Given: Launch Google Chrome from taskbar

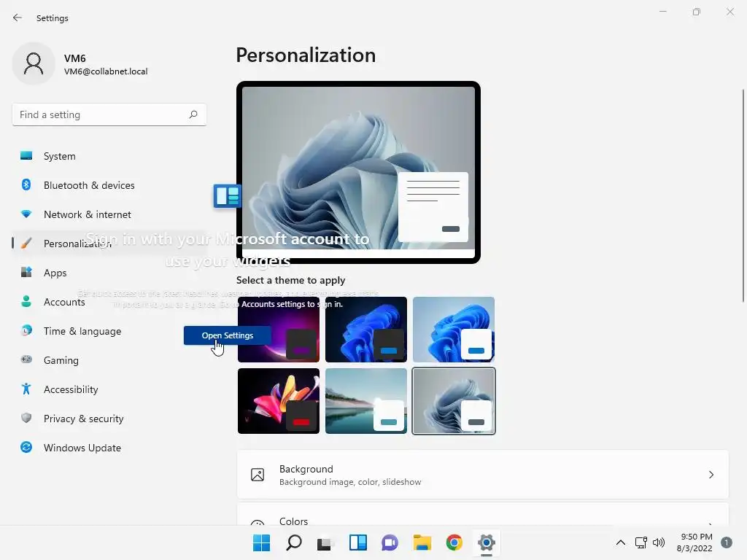Looking at the screenshot, I should pos(454,542).
